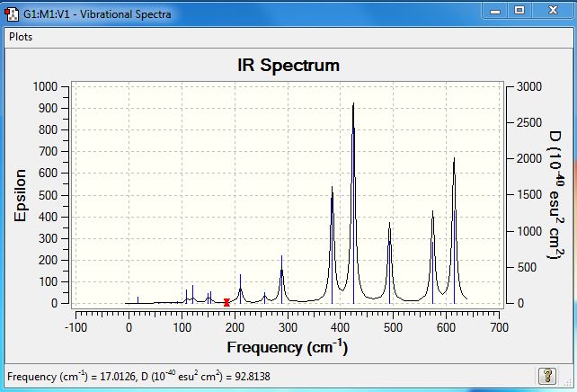The height and width of the screenshot is (392, 577).
Task: Click the blue line near 17 cm-1
Action: [138, 300]
